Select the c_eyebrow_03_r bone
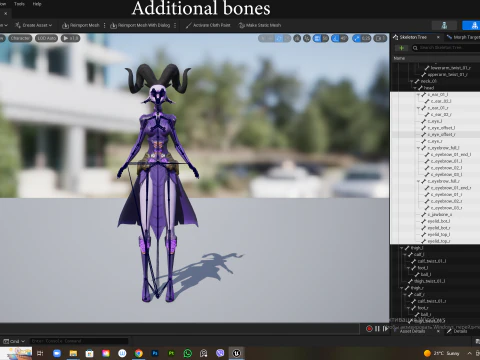Viewport: 480px width, 360px height. click(x=435, y=208)
